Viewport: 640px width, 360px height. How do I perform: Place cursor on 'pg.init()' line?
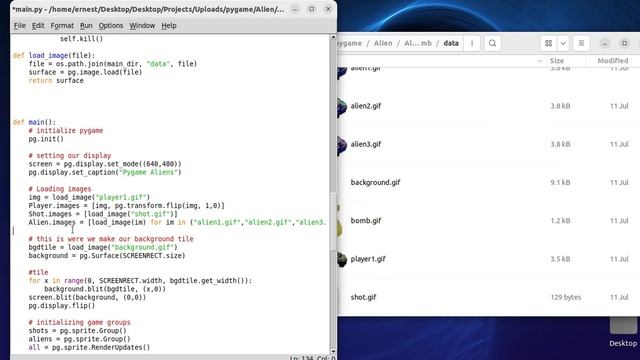(46, 139)
